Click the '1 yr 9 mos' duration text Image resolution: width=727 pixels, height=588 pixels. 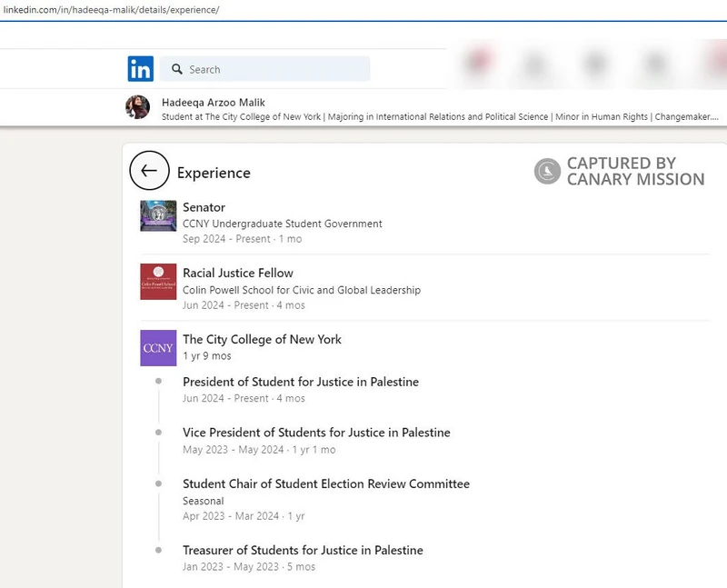tap(207, 356)
